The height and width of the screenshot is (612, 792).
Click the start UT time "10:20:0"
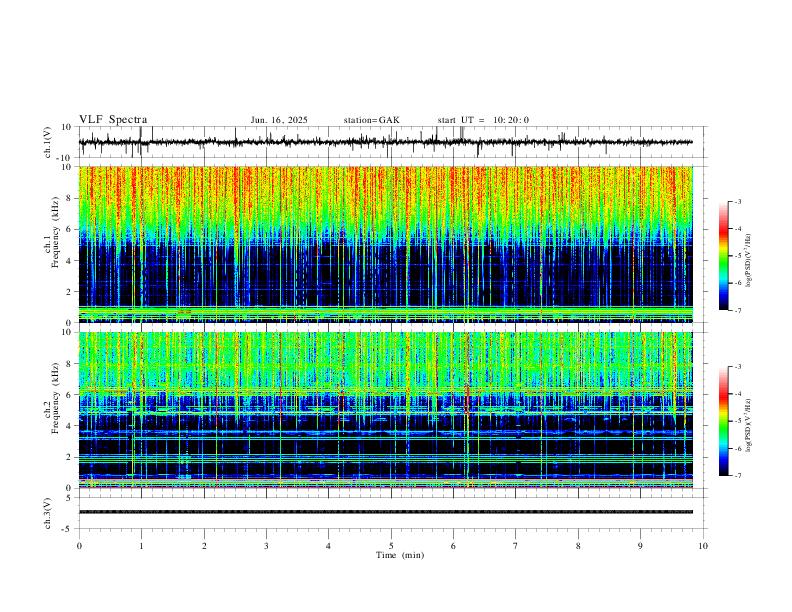511,120
